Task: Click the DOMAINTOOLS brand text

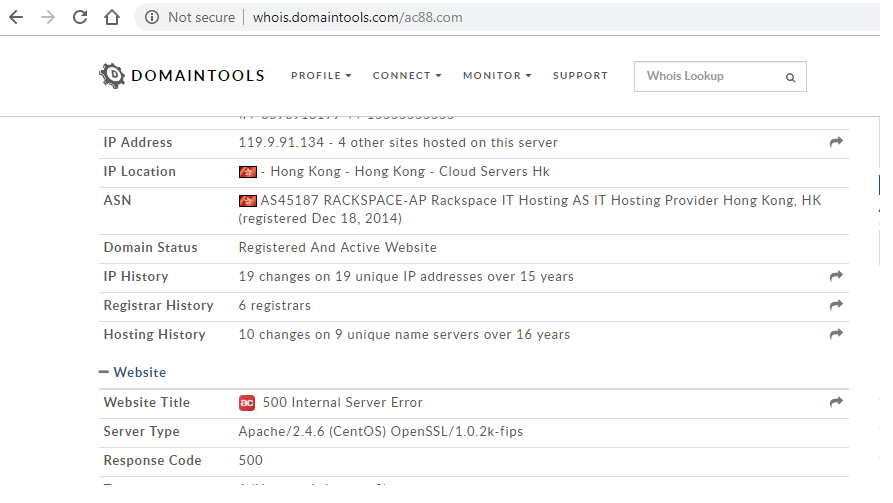Action: 198,76
